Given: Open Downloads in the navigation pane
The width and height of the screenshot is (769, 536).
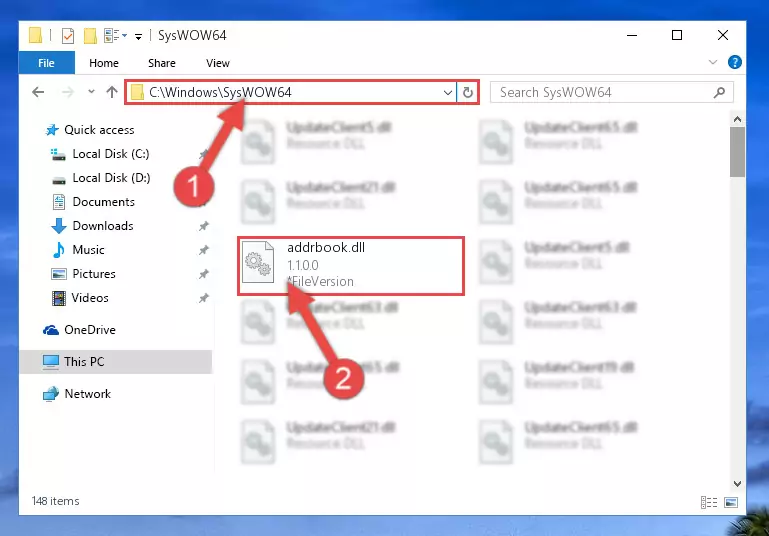Looking at the screenshot, I should click(103, 226).
